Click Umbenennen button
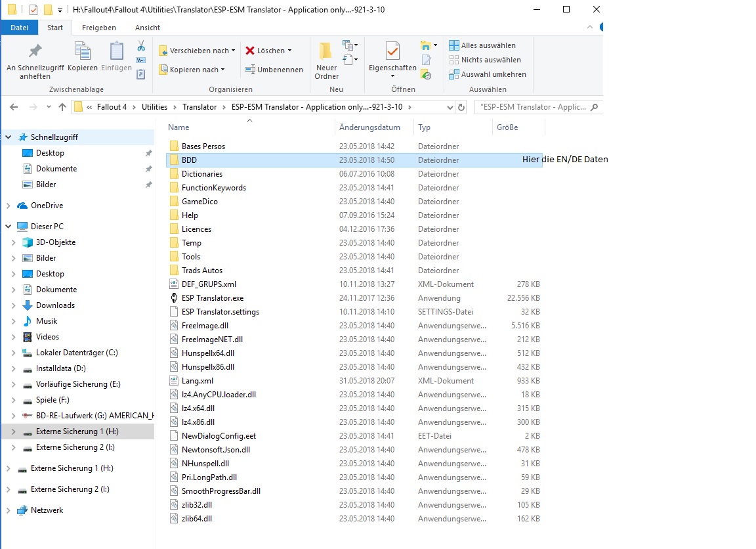The image size is (756, 549). [274, 70]
